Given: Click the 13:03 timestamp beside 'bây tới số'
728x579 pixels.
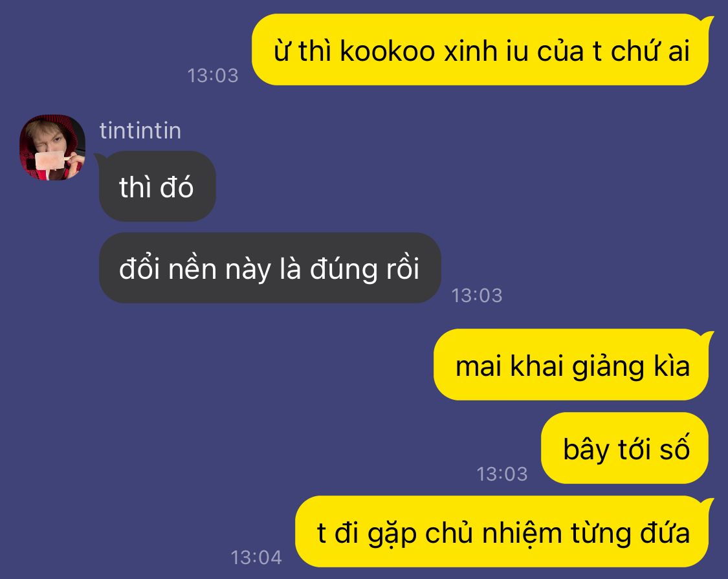Looking at the screenshot, I should 502,474.
